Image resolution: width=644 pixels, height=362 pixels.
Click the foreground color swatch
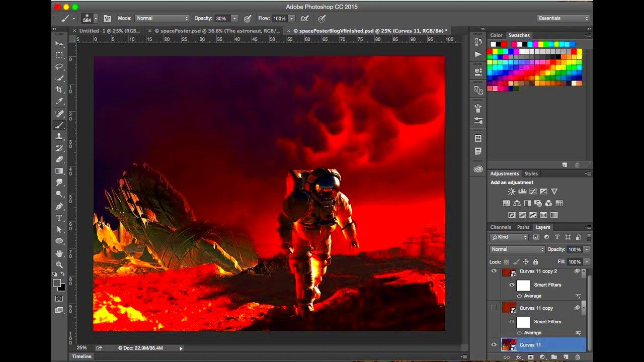pos(57,284)
